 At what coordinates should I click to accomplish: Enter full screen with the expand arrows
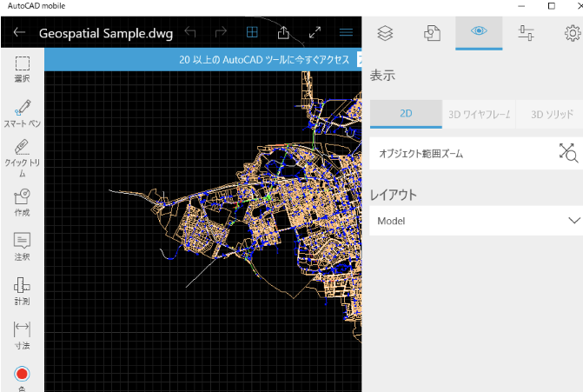click(315, 32)
